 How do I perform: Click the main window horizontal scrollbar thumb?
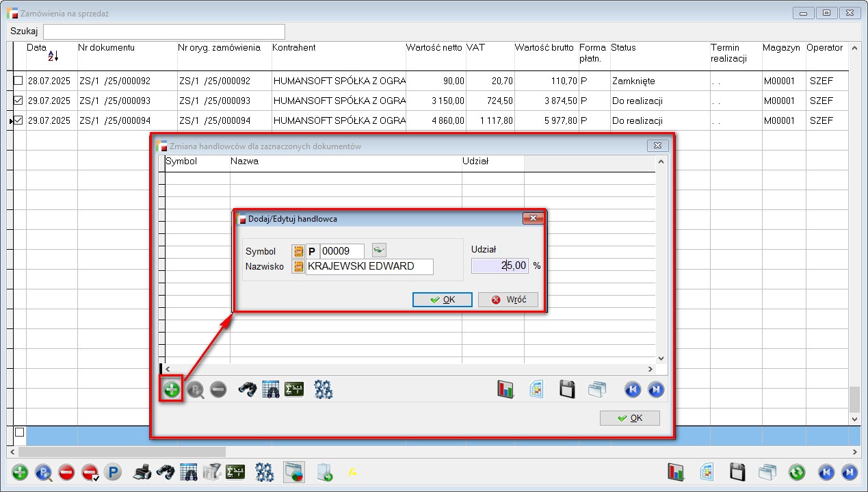click(122, 452)
